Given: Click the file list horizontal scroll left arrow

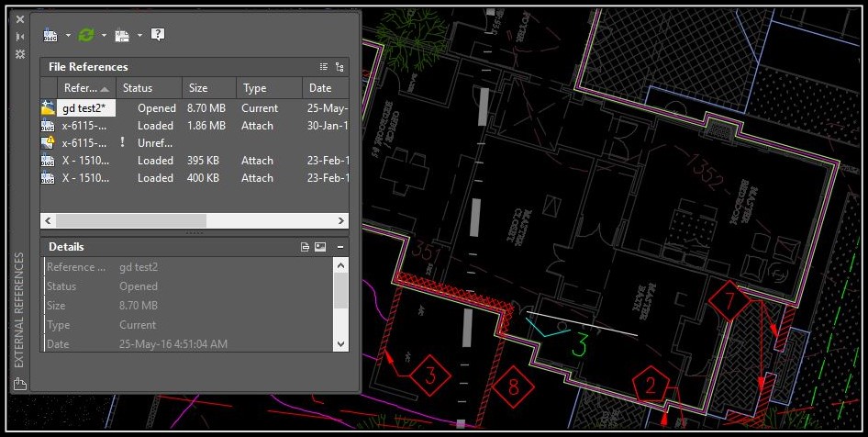Looking at the screenshot, I should [x=48, y=221].
